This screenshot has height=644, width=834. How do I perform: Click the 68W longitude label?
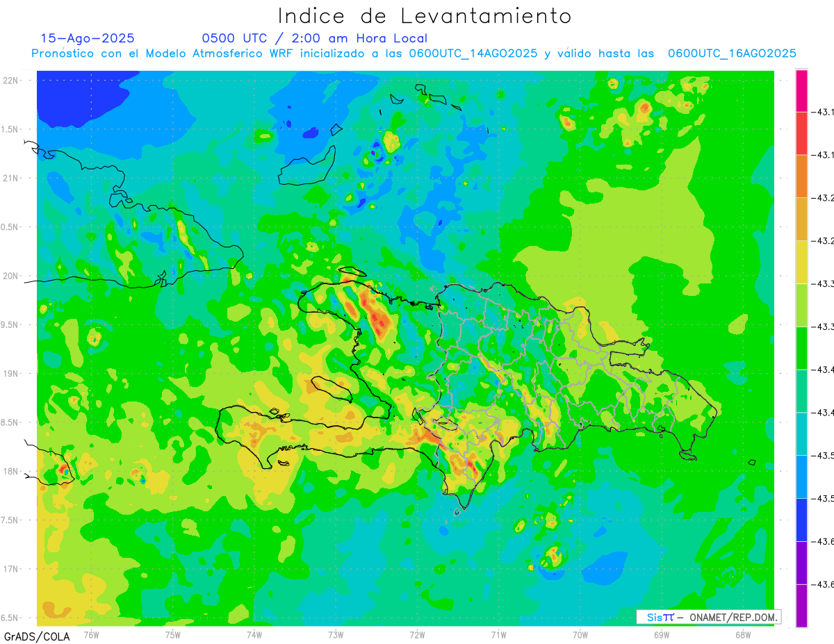tap(743, 635)
